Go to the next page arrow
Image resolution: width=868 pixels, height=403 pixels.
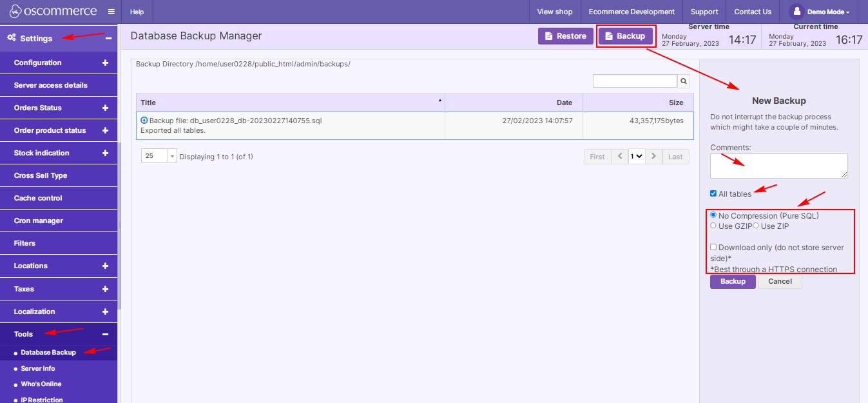(x=654, y=156)
